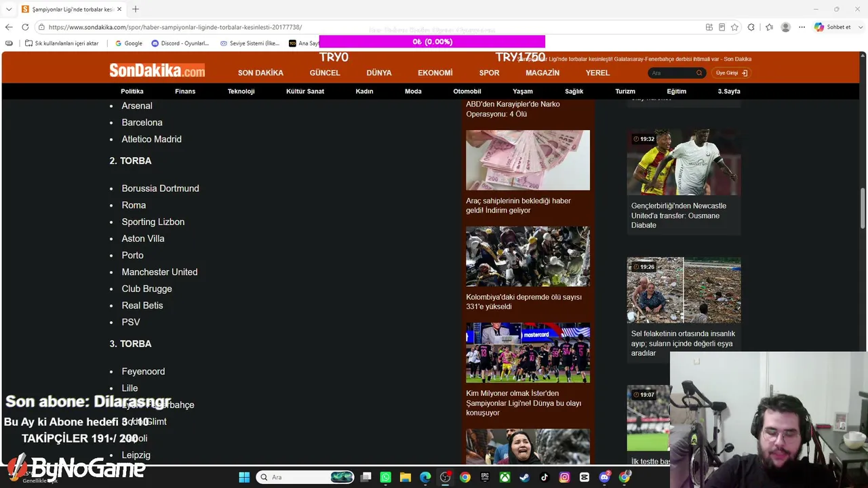
Task: Open Kim Milyoner olmak İster'den article
Action: coord(524,403)
